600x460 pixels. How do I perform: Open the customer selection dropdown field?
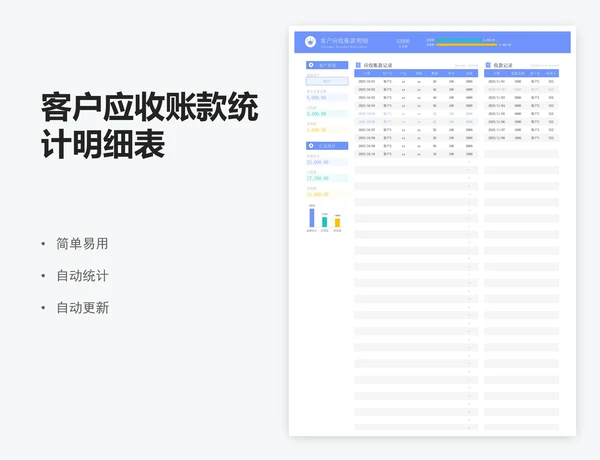click(327, 81)
